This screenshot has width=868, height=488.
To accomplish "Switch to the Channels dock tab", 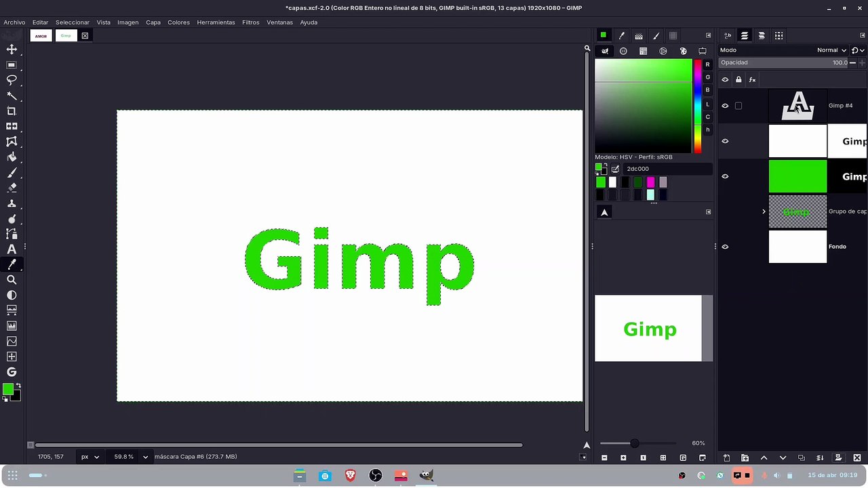I will click(x=762, y=36).
